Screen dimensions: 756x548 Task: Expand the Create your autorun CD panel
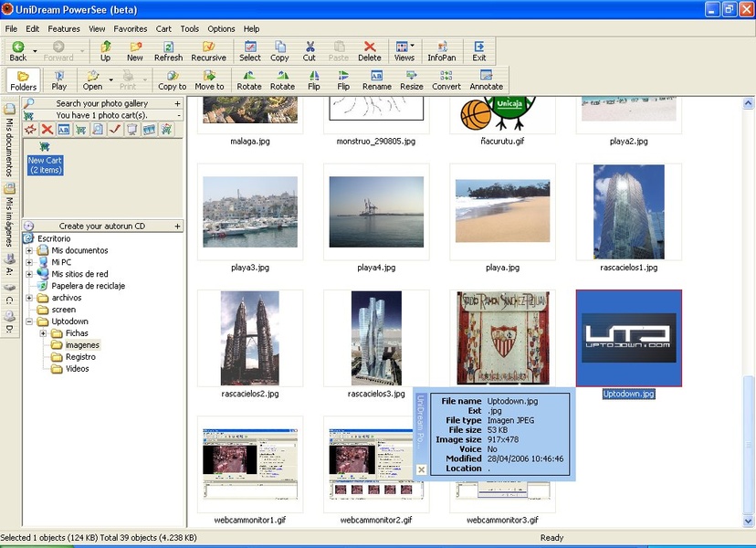click(177, 226)
